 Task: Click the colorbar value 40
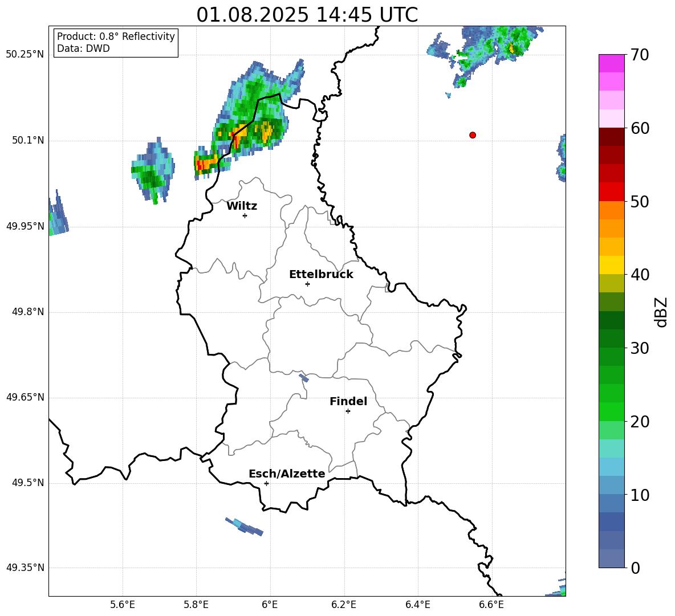click(640, 275)
